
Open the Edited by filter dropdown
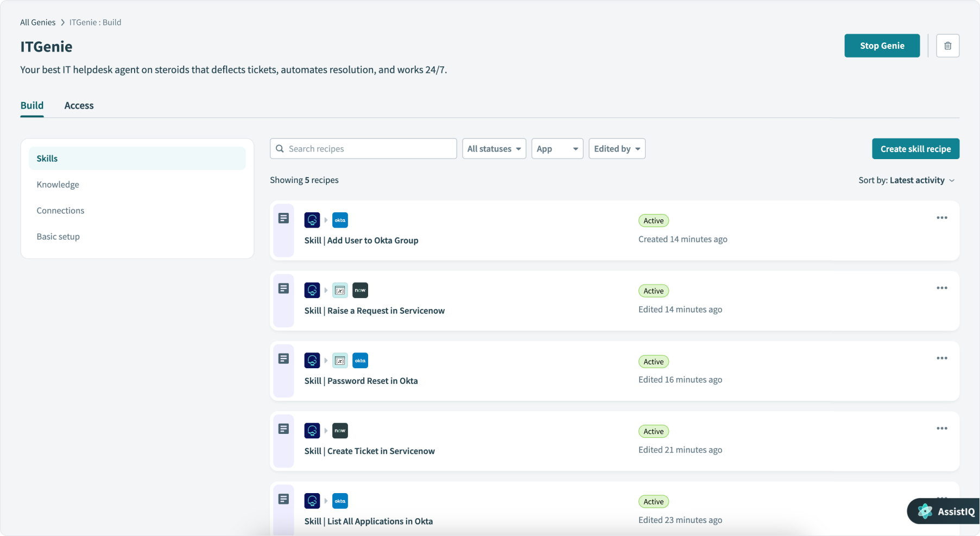click(x=616, y=148)
